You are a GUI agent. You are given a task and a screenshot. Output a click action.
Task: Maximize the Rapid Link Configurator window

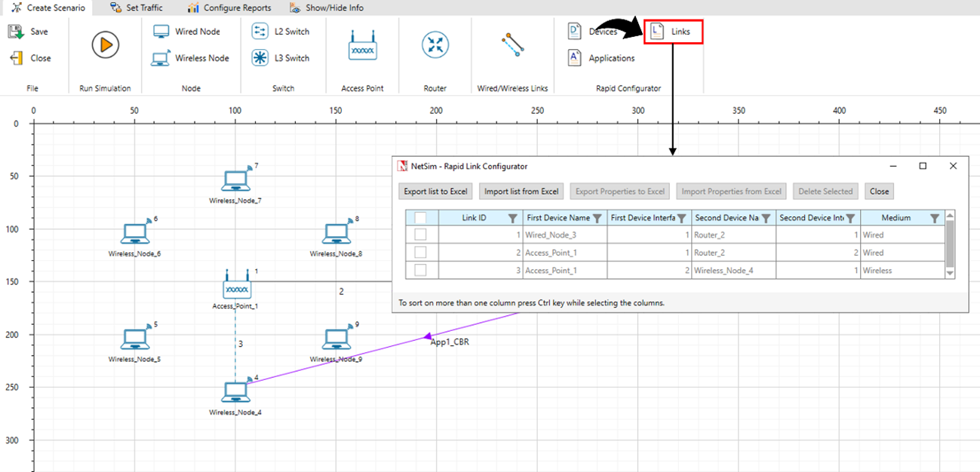(922, 166)
